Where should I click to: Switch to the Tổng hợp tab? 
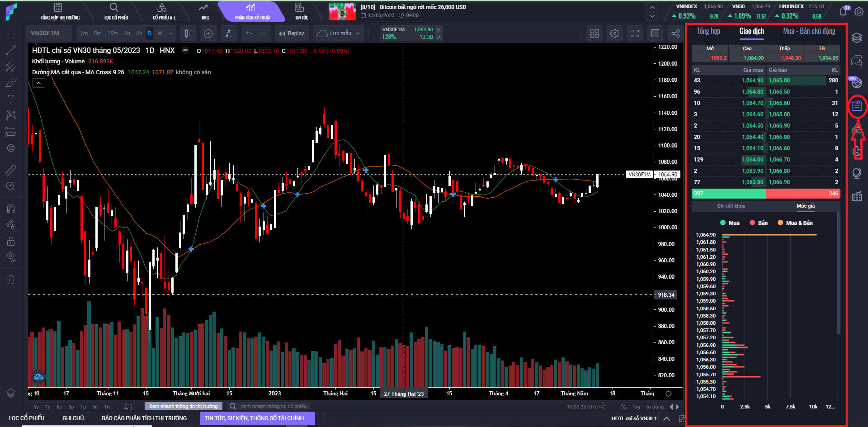pyautogui.click(x=708, y=31)
